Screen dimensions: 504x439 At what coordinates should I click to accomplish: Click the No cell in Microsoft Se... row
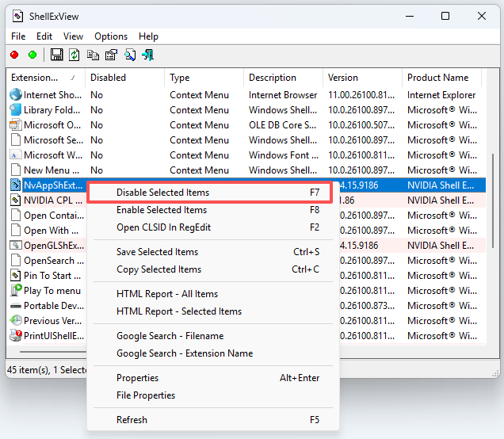click(97, 140)
